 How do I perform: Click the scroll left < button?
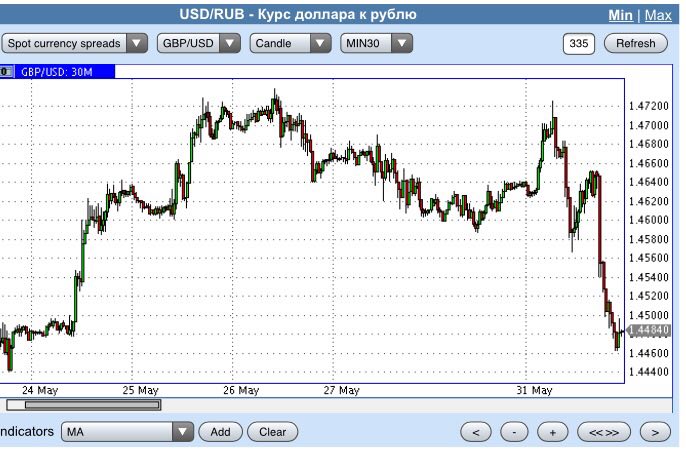tap(476, 432)
